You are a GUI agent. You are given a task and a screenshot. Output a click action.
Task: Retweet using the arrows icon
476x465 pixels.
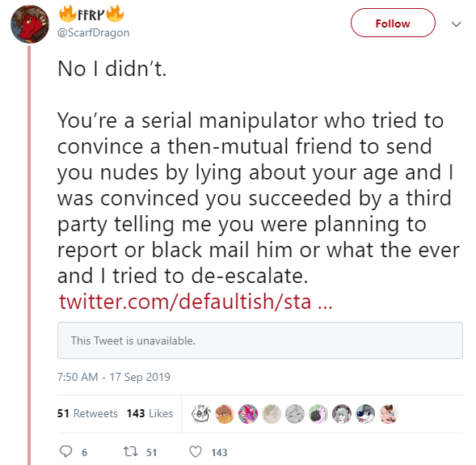131,451
